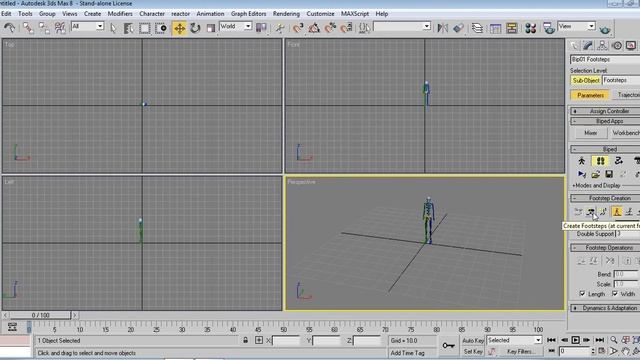640x360 pixels.
Task: Open the Character menu
Action: click(152, 14)
